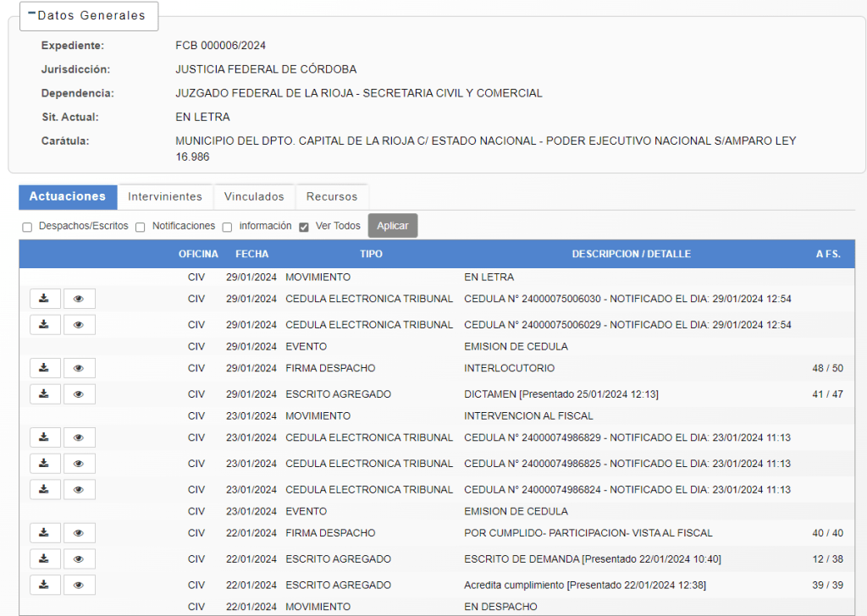Click the MUNICIPIO DEL DPTO. CAPITAL carátula
This screenshot has height=616, width=867.
[x=485, y=149]
